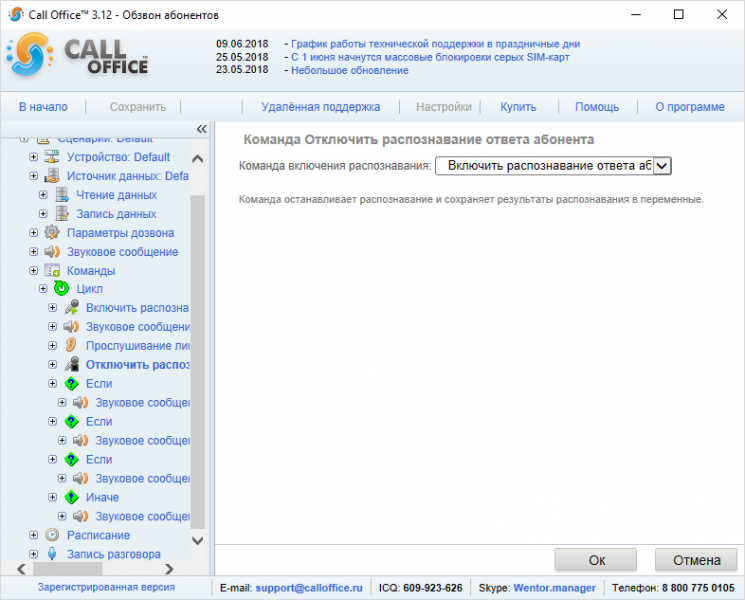Image resolution: width=745 pixels, height=600 pixels.
Task: Click the Чтение данных icon
Action: [62, 194]
